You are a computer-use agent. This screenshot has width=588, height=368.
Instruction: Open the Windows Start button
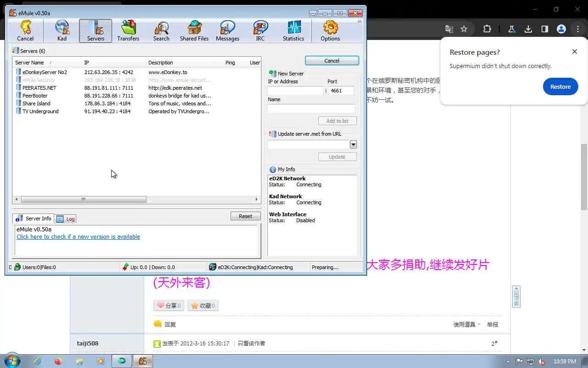(11, 361)
